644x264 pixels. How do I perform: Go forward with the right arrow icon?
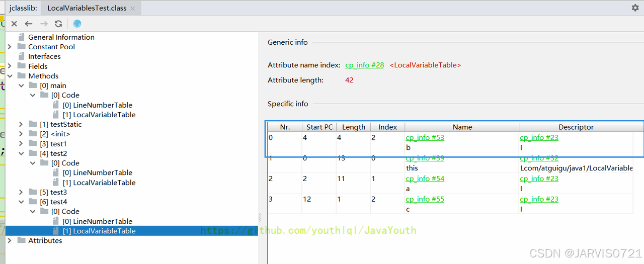click(x=44, y=24)
